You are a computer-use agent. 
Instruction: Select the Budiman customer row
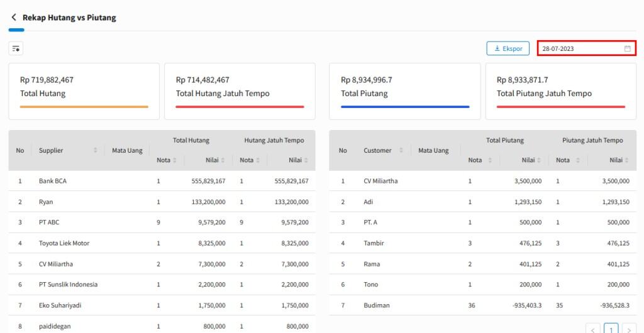pyautogui.click(x=483, y=305)
